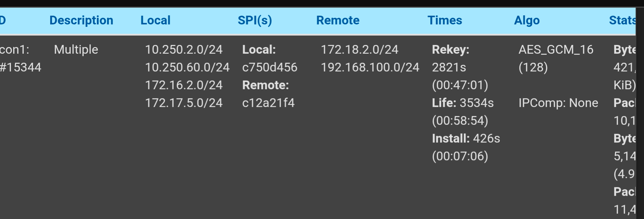Viewport: 644px width, 219px height.
Task: Click the con1: connection ID text
Action: click(x=15, y=50)
